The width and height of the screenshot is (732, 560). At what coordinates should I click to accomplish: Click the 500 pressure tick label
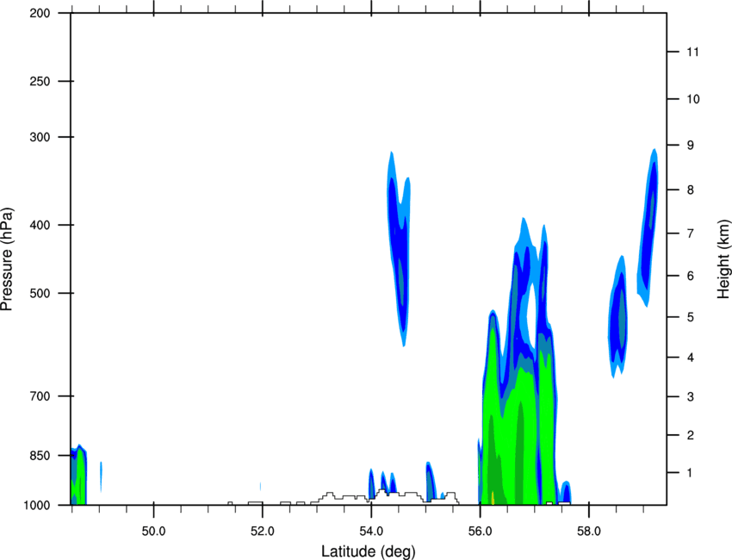point(40,293)
